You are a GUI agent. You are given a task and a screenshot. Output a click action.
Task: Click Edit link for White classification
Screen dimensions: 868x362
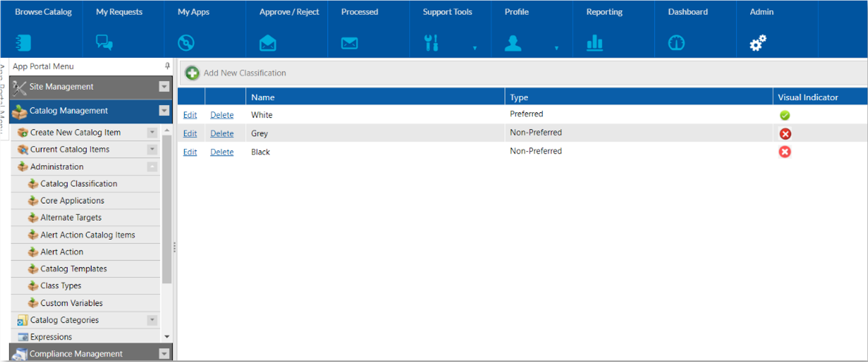(x=190, y=115)
